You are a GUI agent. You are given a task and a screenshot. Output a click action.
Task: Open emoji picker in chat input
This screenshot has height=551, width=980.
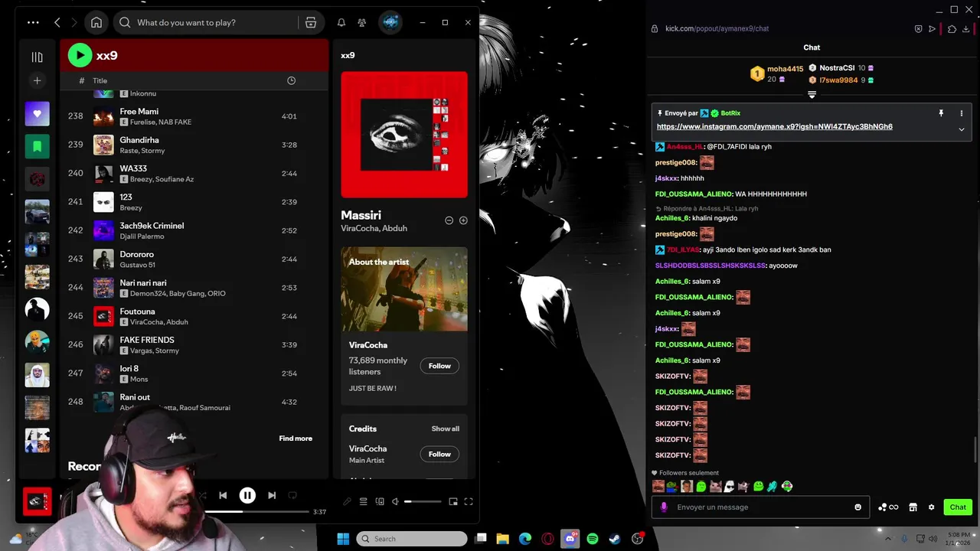click(x=857, y=507)
